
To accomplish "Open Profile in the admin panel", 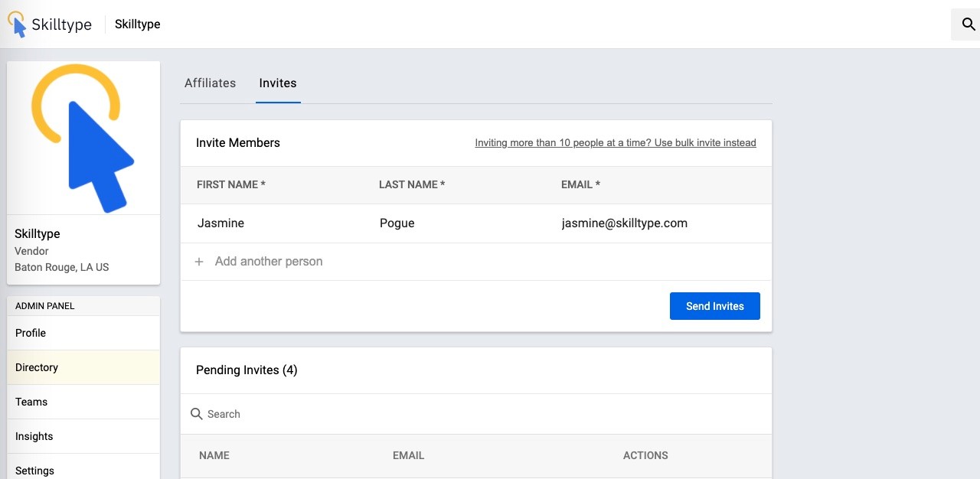I will pos(83,333).
